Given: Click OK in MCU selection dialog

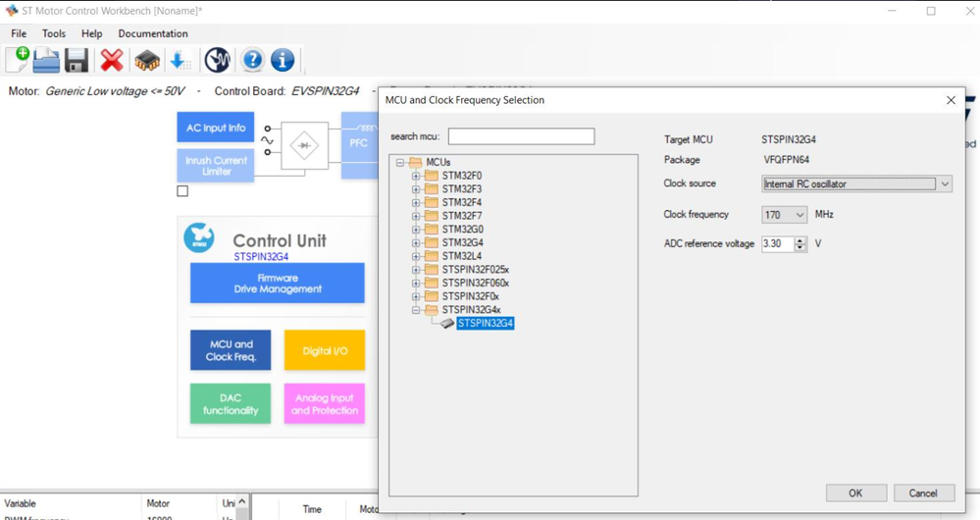Looking at the screenshot, I should click(x=855, y=494).
